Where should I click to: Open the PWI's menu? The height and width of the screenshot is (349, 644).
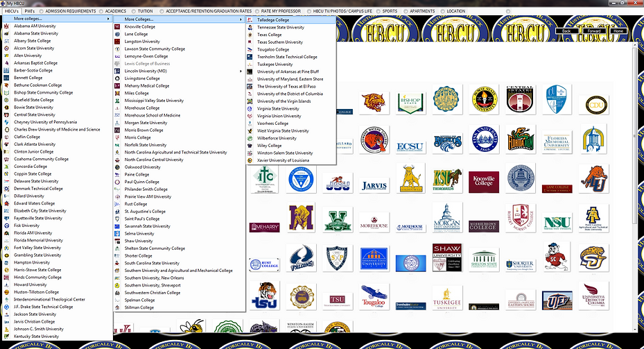(29, 11)
